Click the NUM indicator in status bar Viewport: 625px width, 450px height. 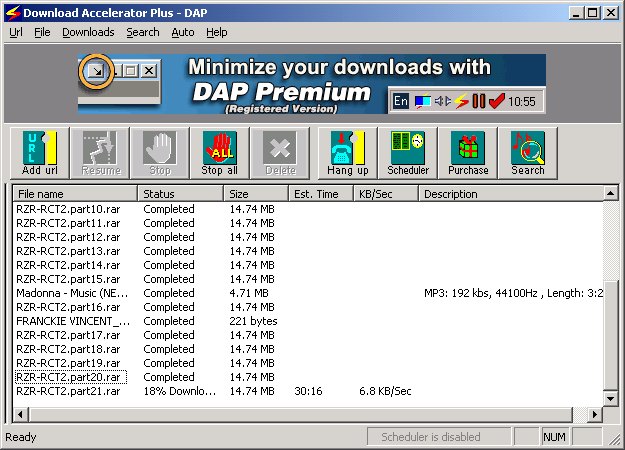[x=554, y=437]
